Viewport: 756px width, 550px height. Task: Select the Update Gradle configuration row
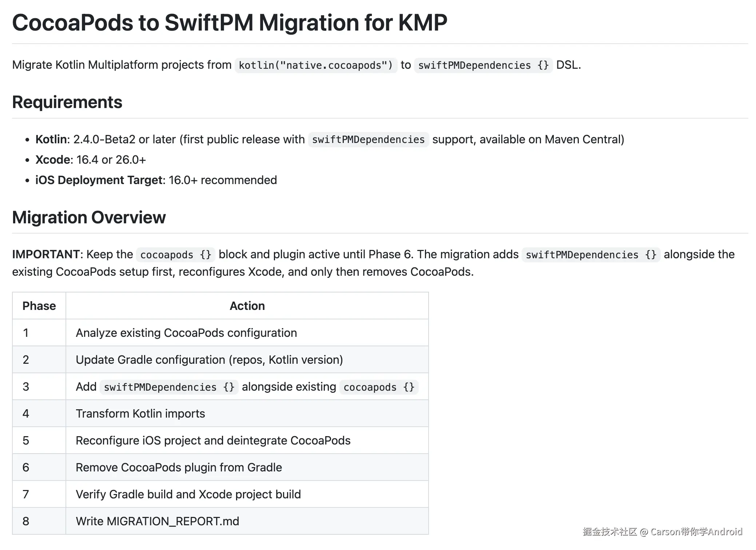pos(220,360)
